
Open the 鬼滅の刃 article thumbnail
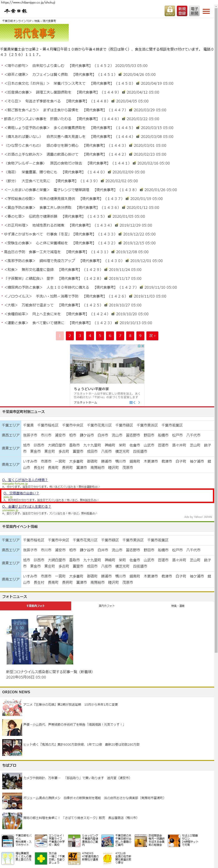point(12,747)
